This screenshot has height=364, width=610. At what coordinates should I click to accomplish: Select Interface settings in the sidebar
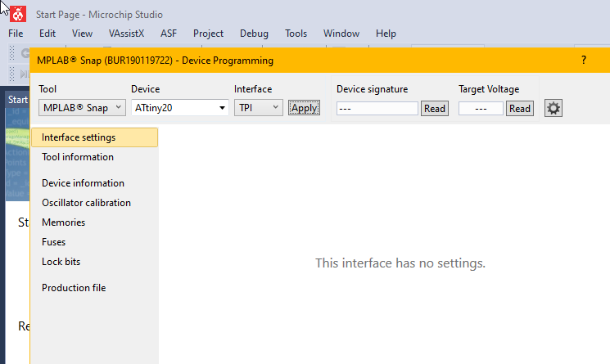(95, 137)
